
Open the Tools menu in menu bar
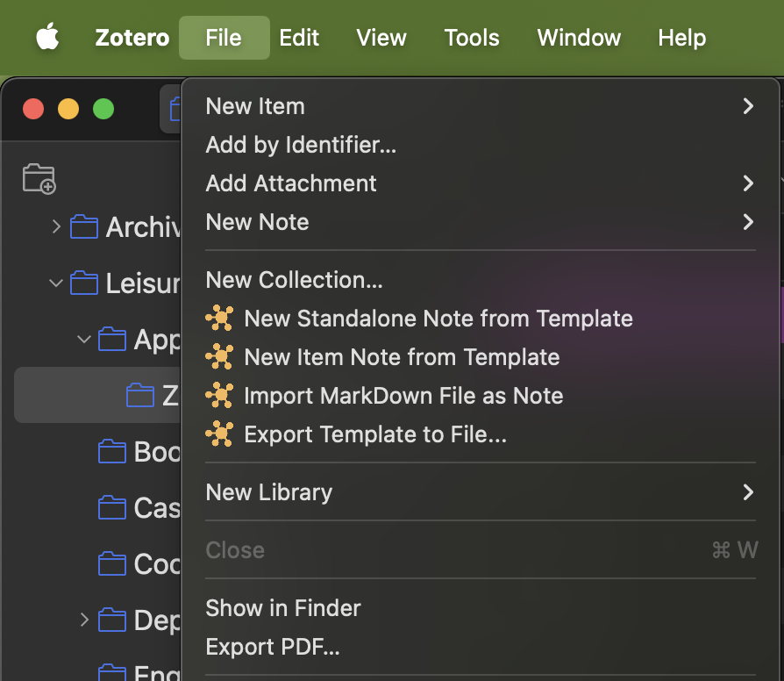click(472, 38)
